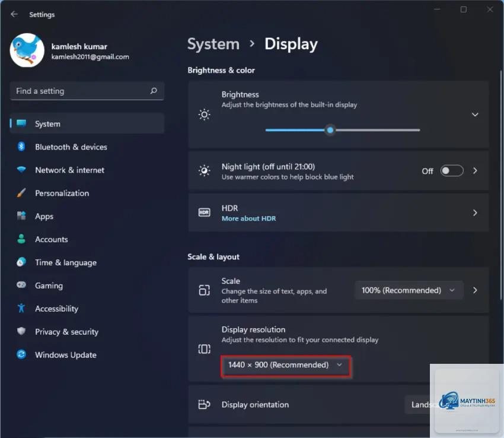Click the vertical scrollbar of Display page
This screenshot has width=504, height=438.
coord(501,185)
